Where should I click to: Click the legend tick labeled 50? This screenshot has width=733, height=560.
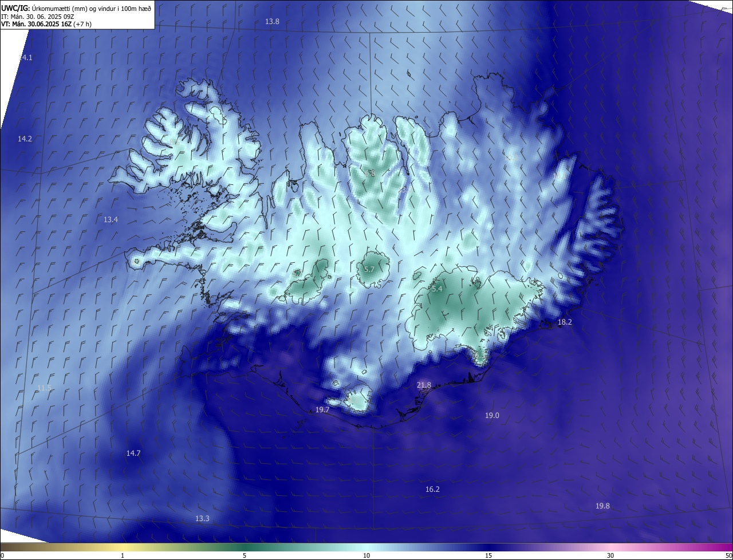pyautogui.click(x=728, y=555)
